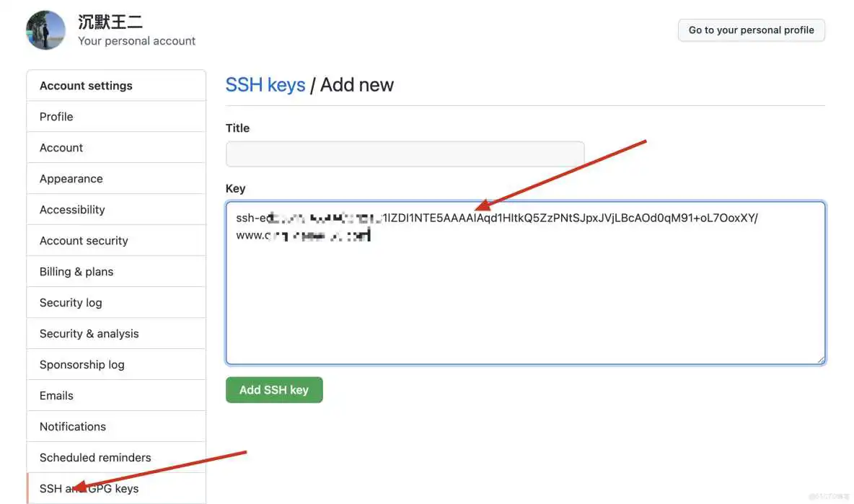
Task: Click inside the Title input field
Action: tap(404, 154)
